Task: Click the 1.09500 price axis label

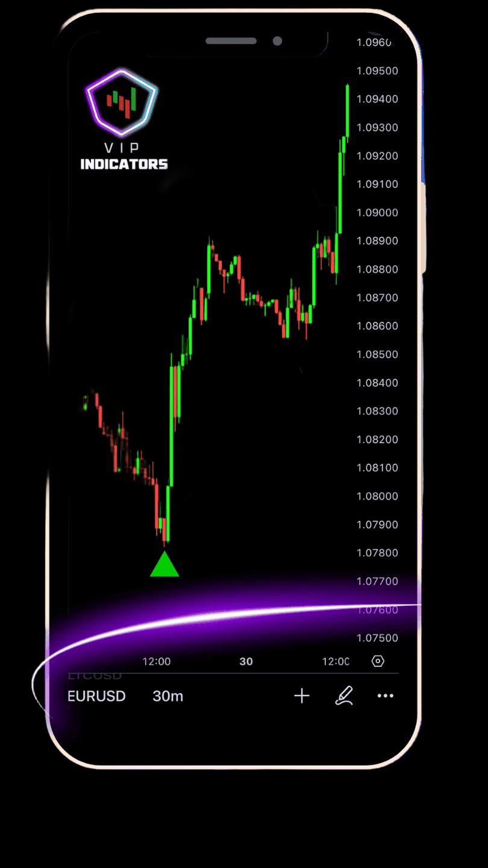Action: click(x=377, y=71)
